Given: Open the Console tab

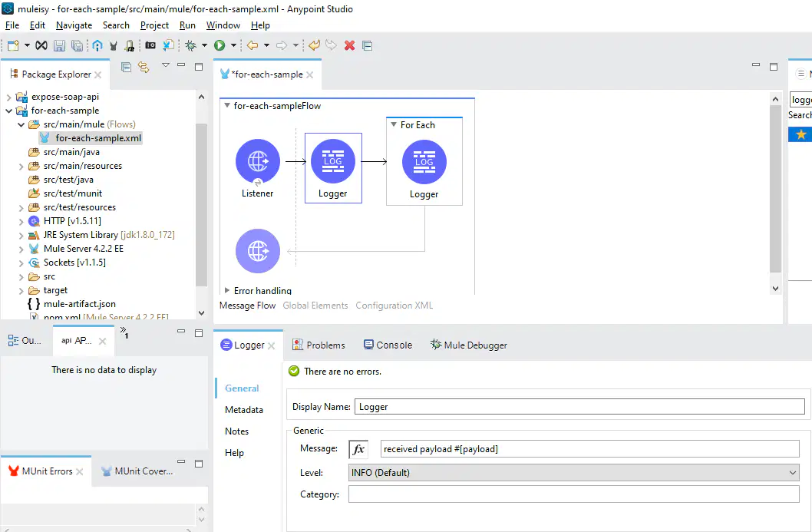Looking at the screenshot, I should coord(388,345).
